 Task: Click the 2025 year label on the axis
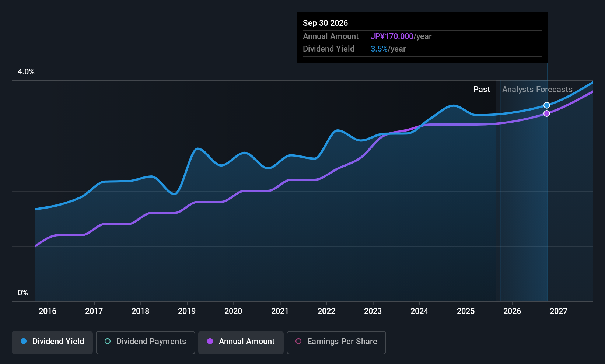point(466,311)
